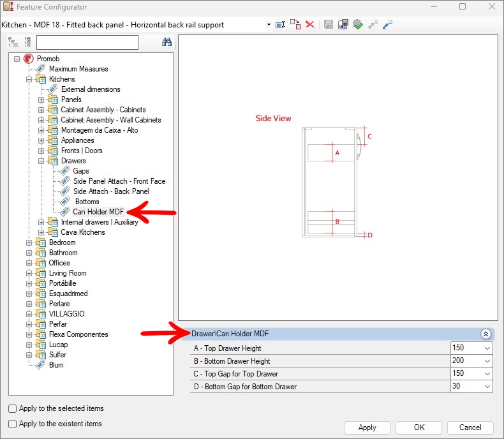Click the D - Bottom Gap for Bottom Drawer label
Viewport: 504px width, 439px height.
point(245,386)
